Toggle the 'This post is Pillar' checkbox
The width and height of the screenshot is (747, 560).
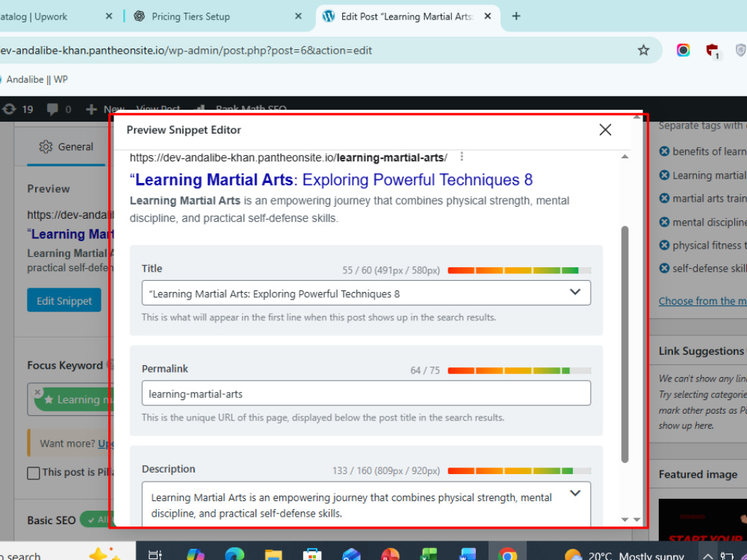34,473
